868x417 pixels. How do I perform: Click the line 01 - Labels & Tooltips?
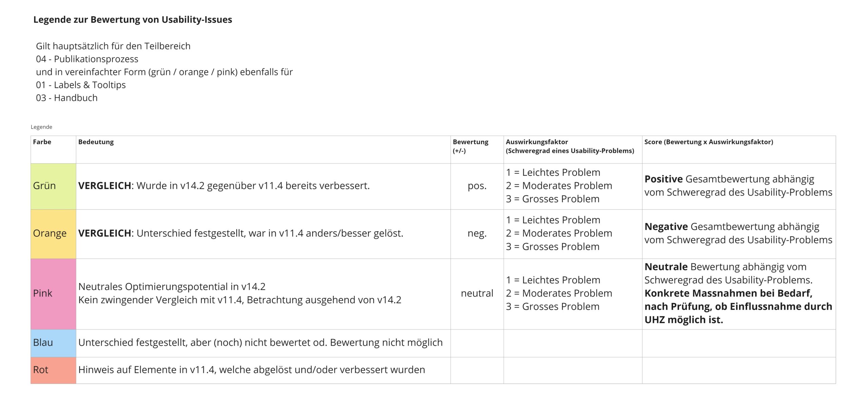pos(81,85)
